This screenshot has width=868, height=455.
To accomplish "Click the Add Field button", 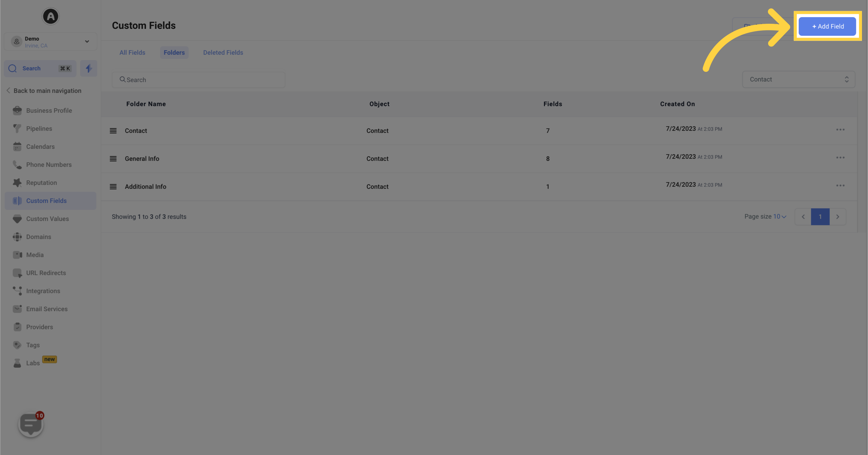I will point(828,26).
